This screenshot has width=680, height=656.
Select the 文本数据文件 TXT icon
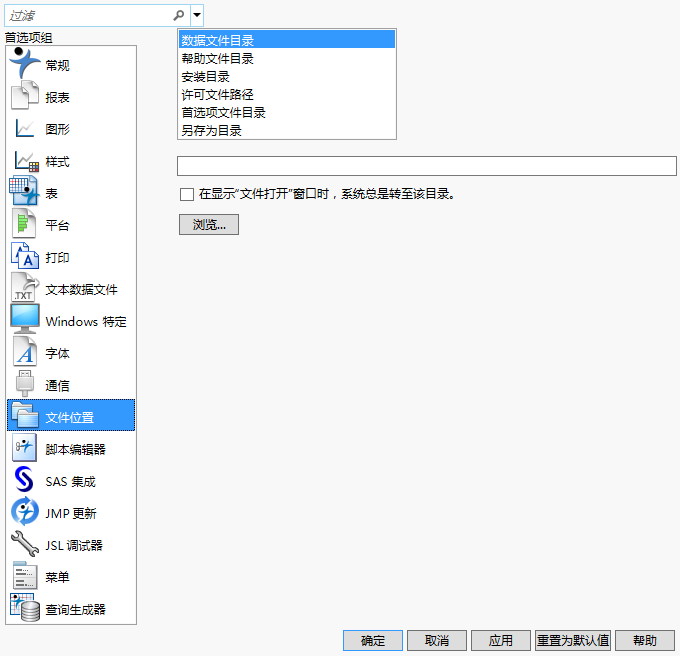point(25,287)
